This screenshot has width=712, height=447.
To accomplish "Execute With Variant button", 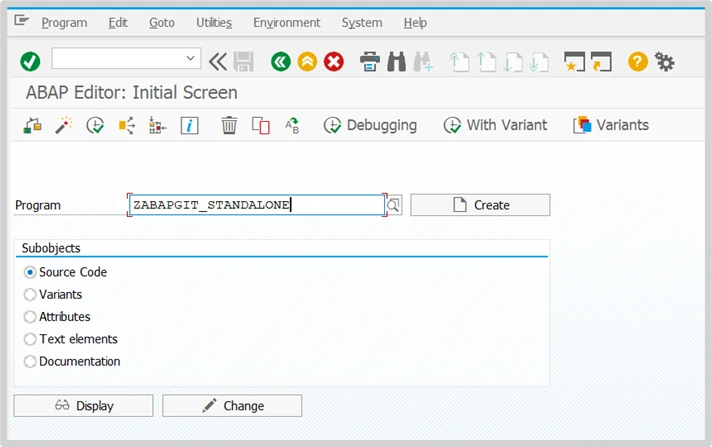I will click(x=495, y=125).
